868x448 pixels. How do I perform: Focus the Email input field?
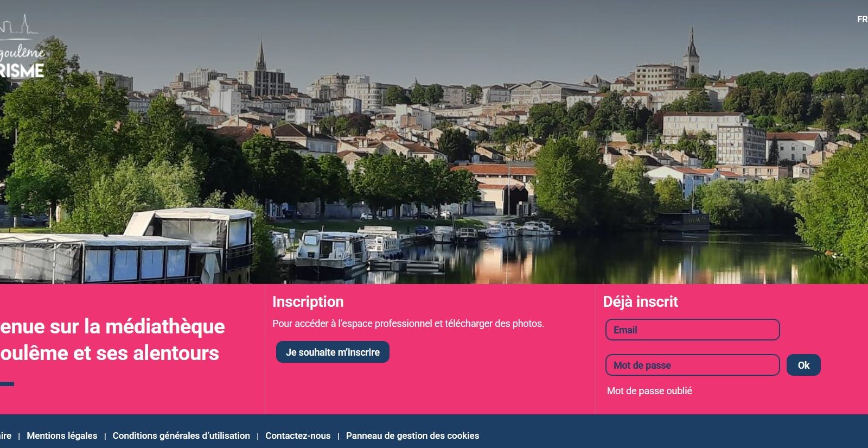[692, 330]
